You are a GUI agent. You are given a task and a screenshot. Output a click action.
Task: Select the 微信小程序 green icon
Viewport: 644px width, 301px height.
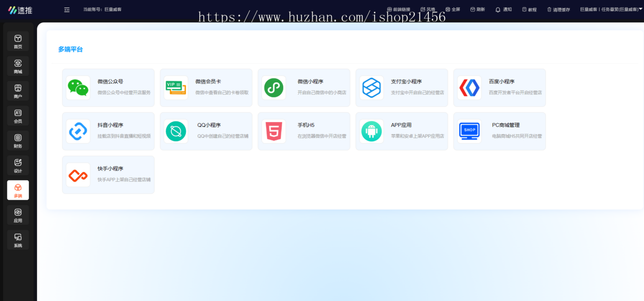(x=274, y=88)
